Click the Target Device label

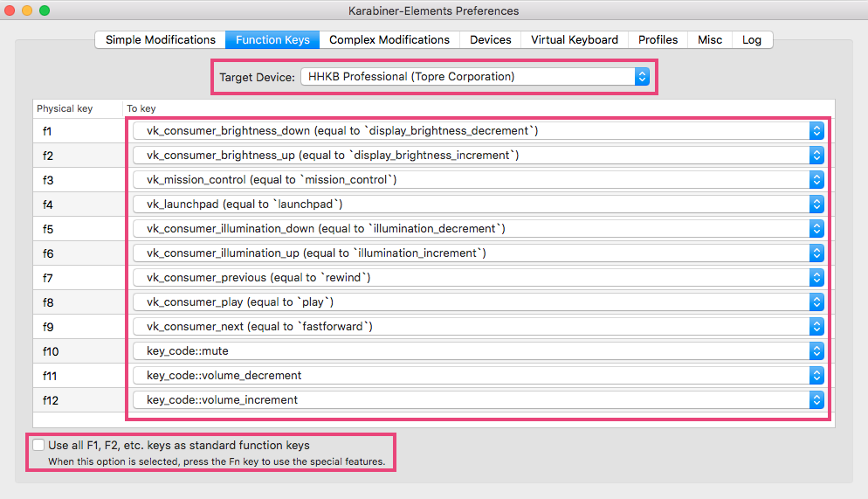point(257,77)
